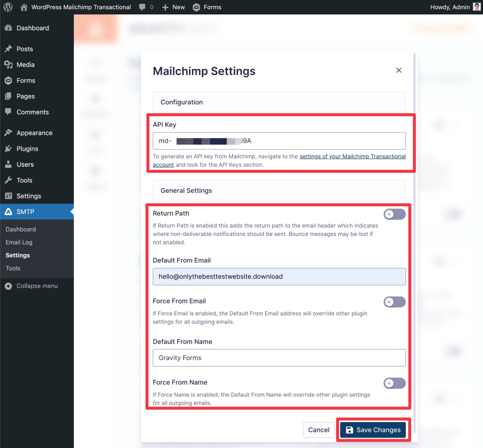Viewport: 483px width, 448px height.
Task: Click the Tools wrench icon
Action: click(8, 180)
